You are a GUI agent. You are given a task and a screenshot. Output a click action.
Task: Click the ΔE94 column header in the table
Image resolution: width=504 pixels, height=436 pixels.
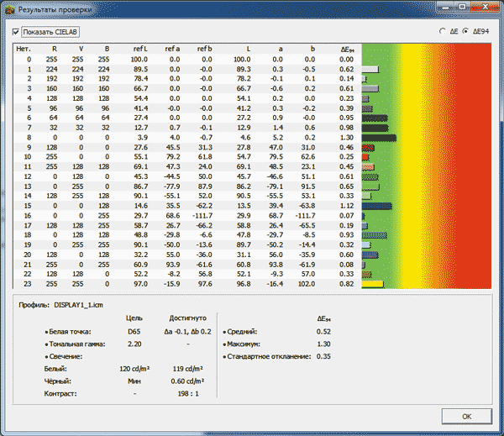pos(347,50)
